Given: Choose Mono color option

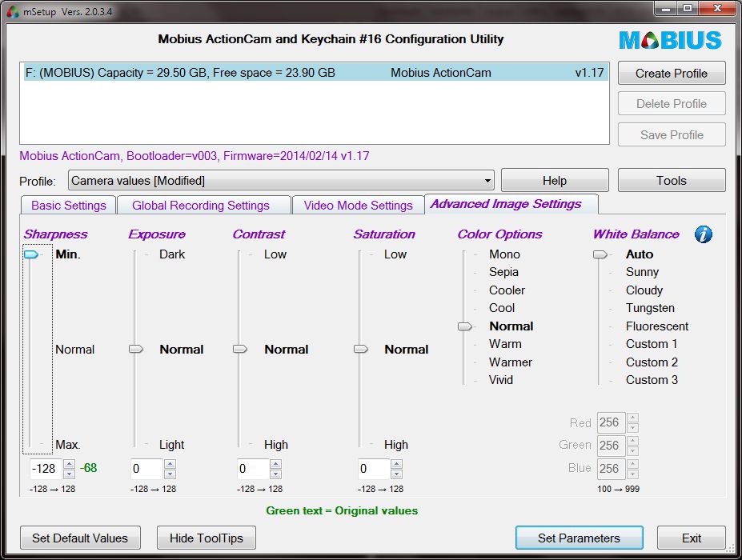Looking at the screenshot, I should click(x=504, y=254).
